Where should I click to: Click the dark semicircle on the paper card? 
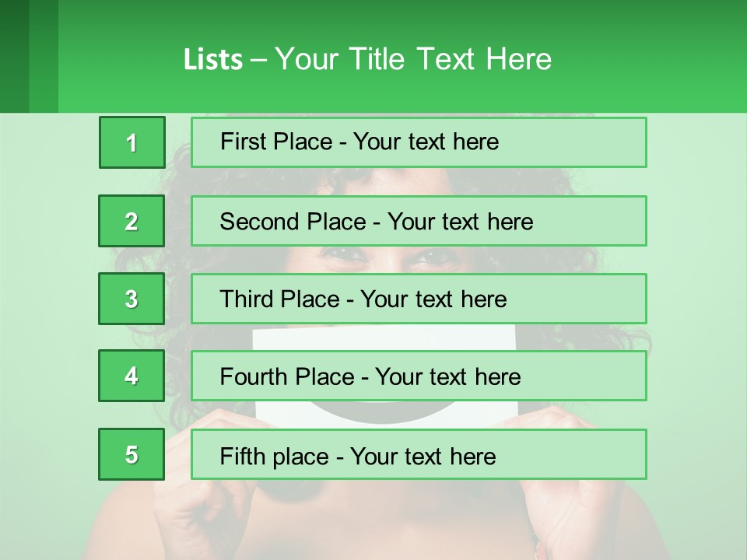pyautogui.click(x=360, y=411)
